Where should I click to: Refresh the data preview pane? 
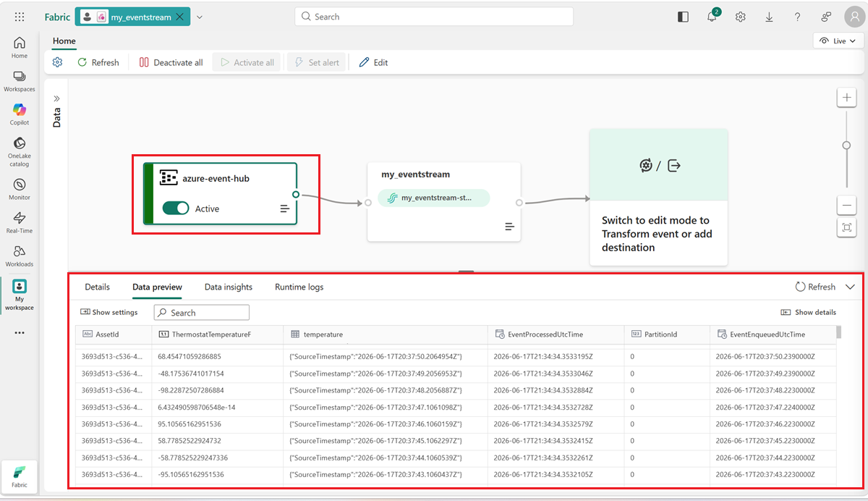(x=815, y=287)
